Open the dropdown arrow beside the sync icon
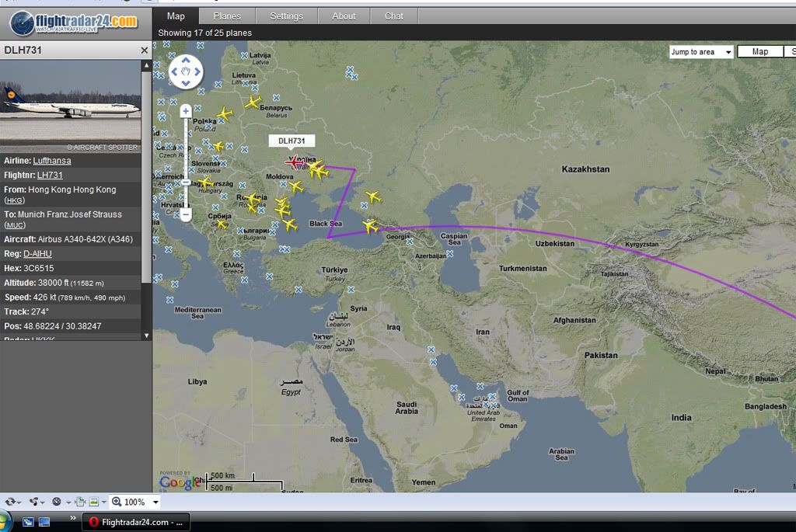 [19, 502]
